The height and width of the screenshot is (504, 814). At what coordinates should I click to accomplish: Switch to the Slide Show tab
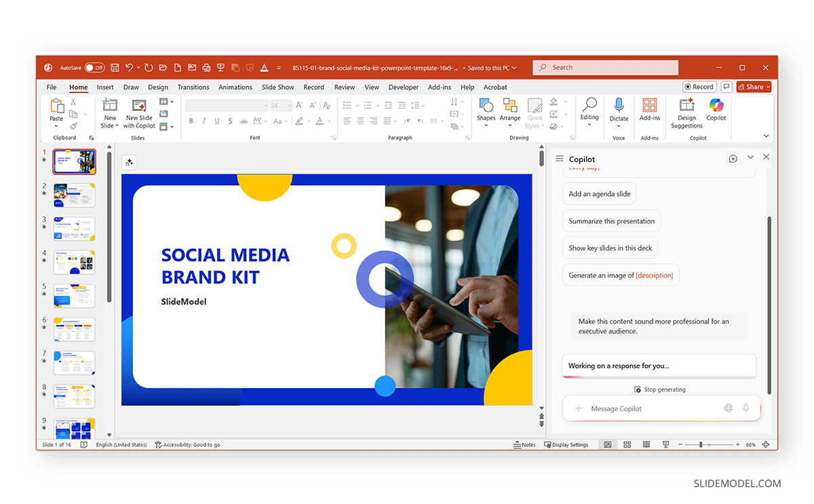click(x=277, y=88)
